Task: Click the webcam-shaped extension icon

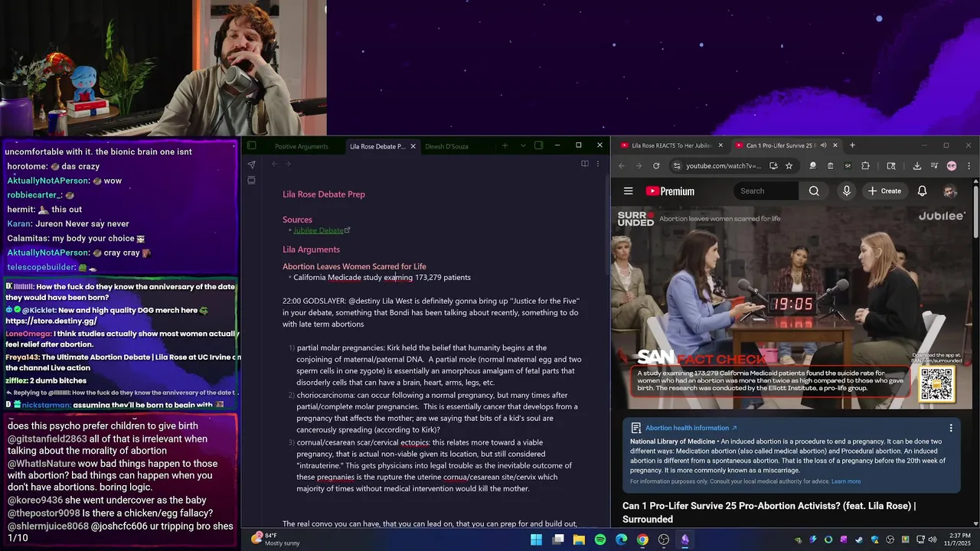Action: point(813,165)
